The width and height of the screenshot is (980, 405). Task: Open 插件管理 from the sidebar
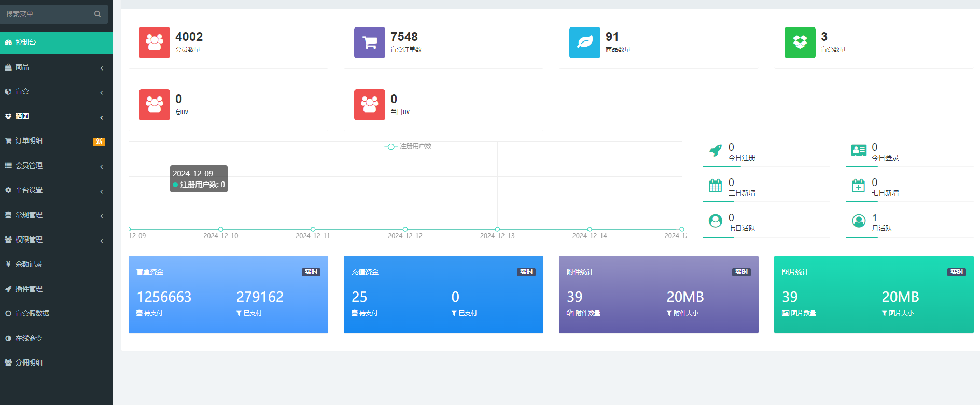coord(57,289)
